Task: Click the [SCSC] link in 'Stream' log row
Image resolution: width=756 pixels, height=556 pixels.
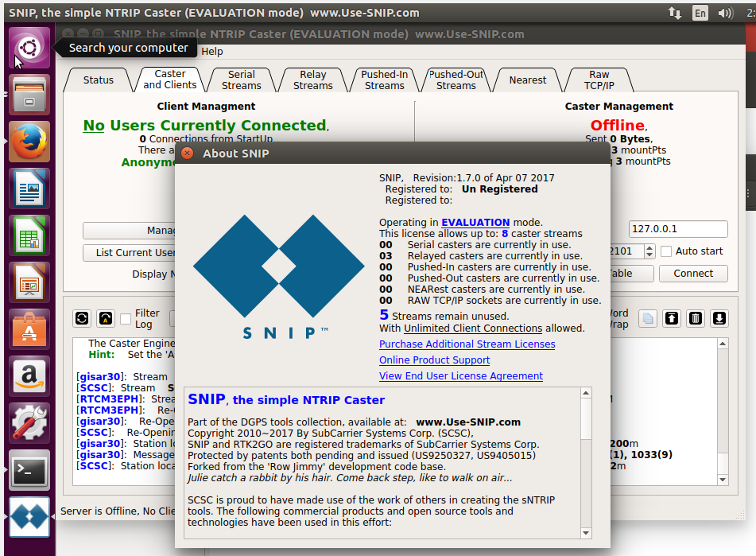Action: 95,387
